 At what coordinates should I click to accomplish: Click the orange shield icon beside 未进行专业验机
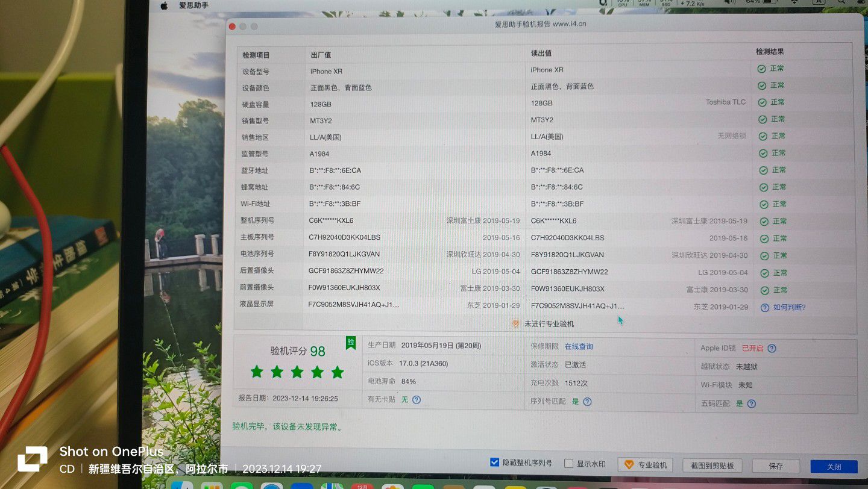(x=515, y=323)
